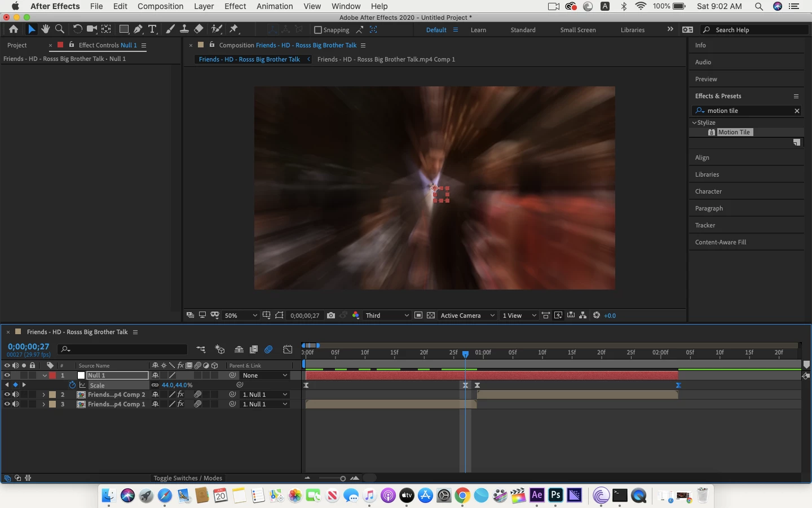Select the Horizontal Type tool
The image size is (812, 508).
coord(152,29)
